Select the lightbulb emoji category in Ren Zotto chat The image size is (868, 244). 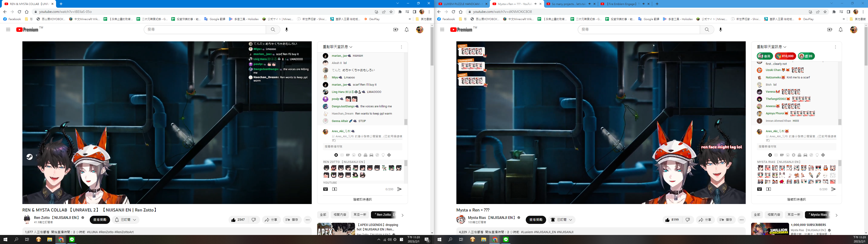coord(383,155)
